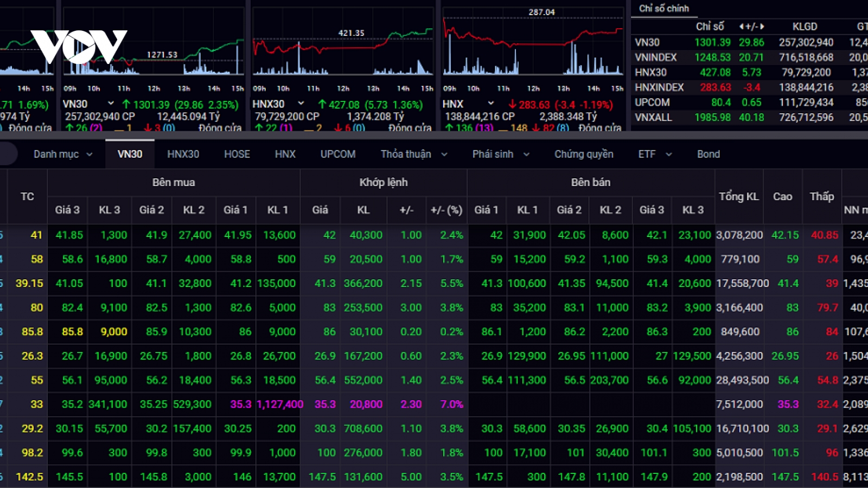Open the Bond tab
This screenshot has width=868, height=488.
709,155
